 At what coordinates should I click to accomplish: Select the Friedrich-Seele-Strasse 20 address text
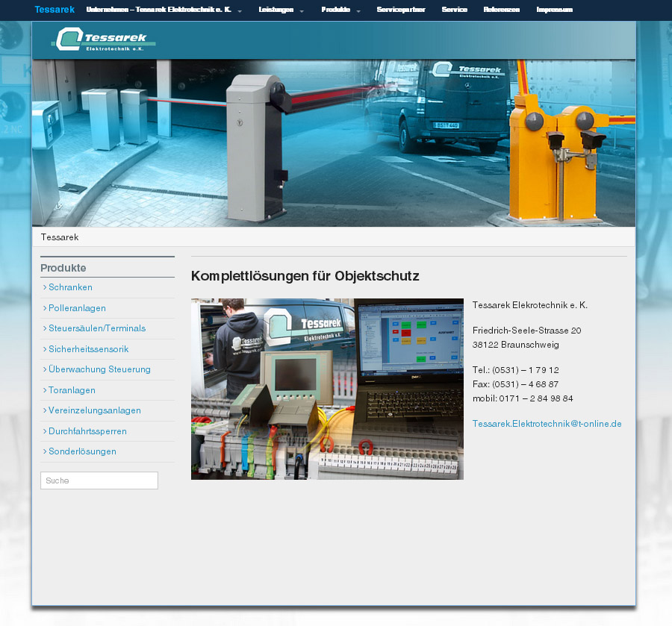point(526,331)
